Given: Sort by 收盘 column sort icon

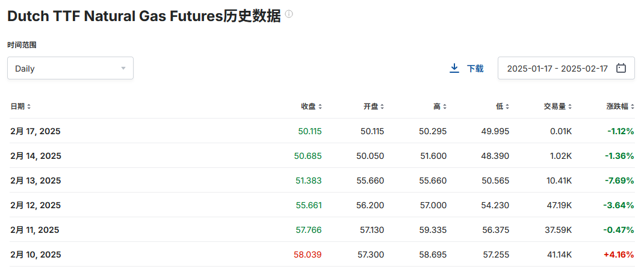Looking at the screenshot, I should [x=320, y=107].
